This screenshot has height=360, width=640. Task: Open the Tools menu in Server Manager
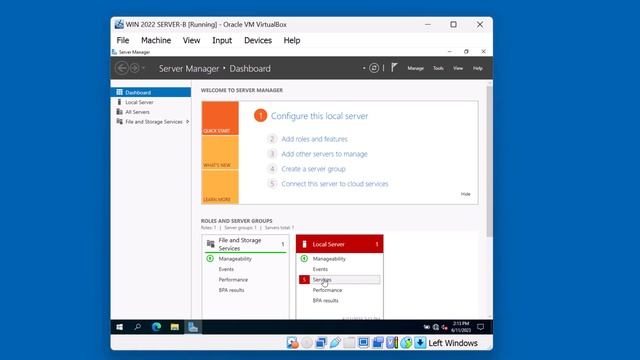(x=438, y=68)
